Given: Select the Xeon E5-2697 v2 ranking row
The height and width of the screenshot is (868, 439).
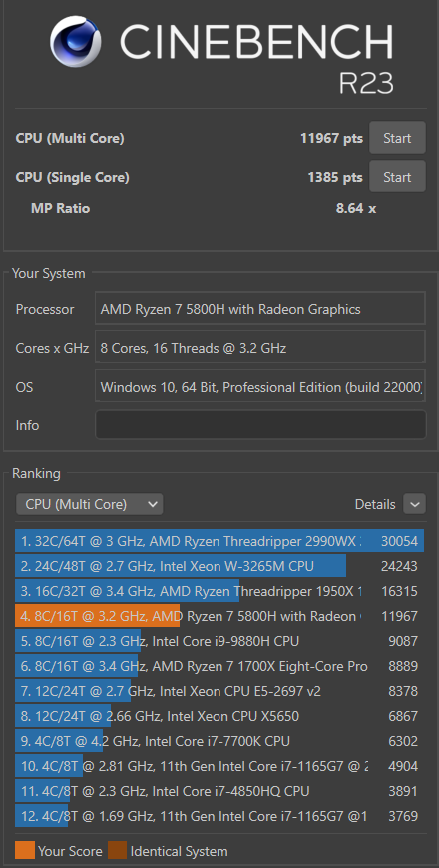Looking at the screenshot, I should click(219, 691).
